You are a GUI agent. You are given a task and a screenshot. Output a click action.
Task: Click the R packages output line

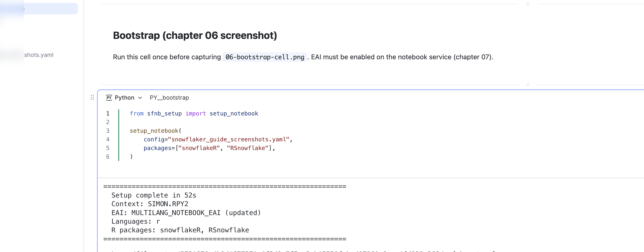pyautogui.click(x=180, y=230)
